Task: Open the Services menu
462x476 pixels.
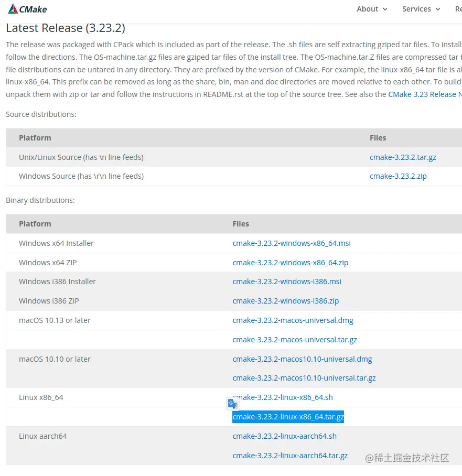Action: pyautogui.click(x=421, y=9)
